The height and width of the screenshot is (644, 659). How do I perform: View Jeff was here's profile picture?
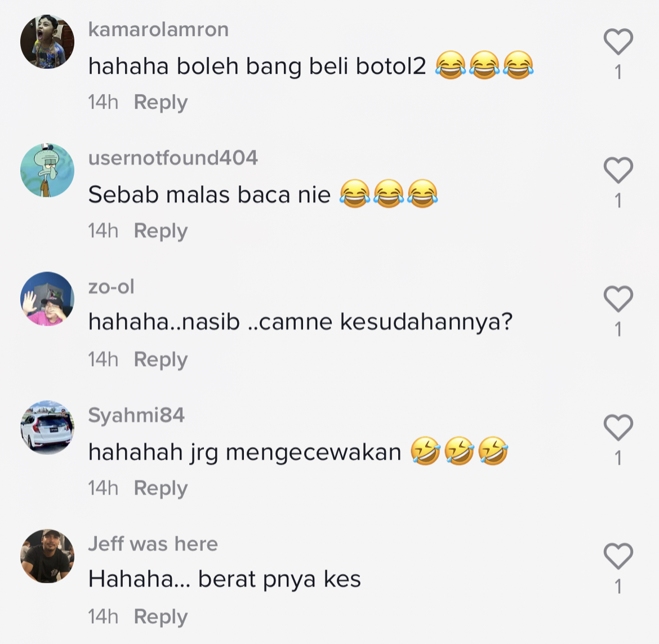(47, 556)
